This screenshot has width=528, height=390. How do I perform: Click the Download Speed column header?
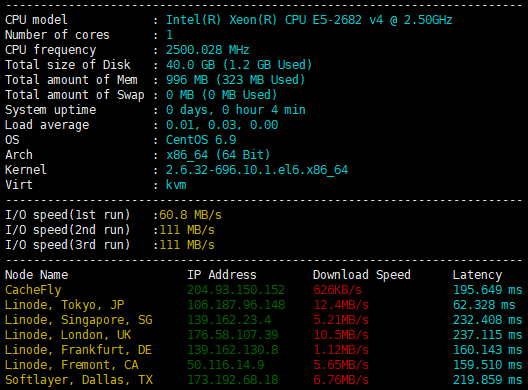coord(362,275)
